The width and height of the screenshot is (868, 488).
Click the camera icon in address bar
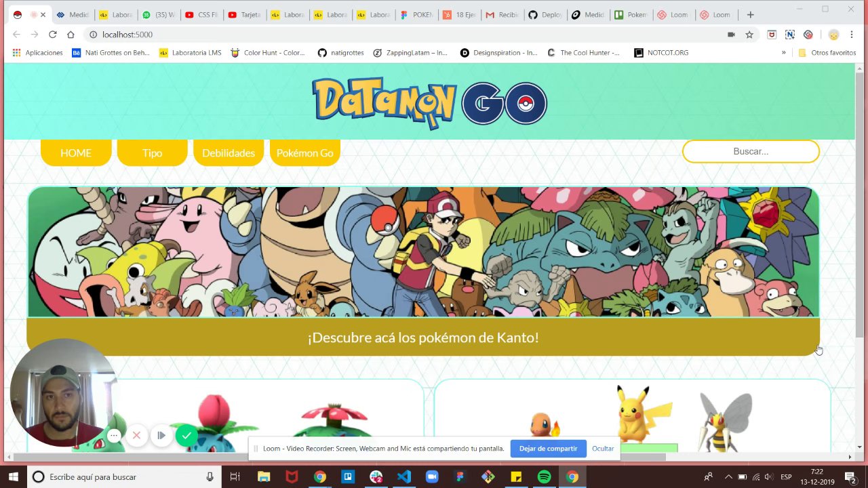731,35
